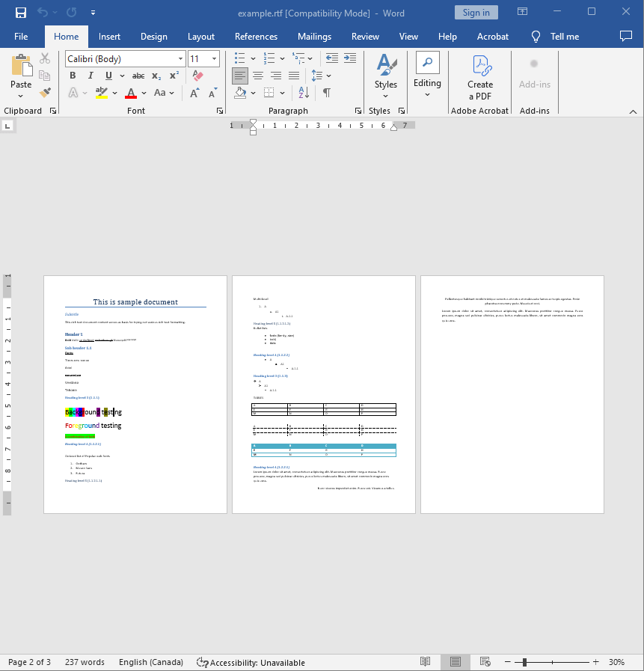
Task: Open the Editing button menu
Action: pyautogui.click(x=427, y=76)
